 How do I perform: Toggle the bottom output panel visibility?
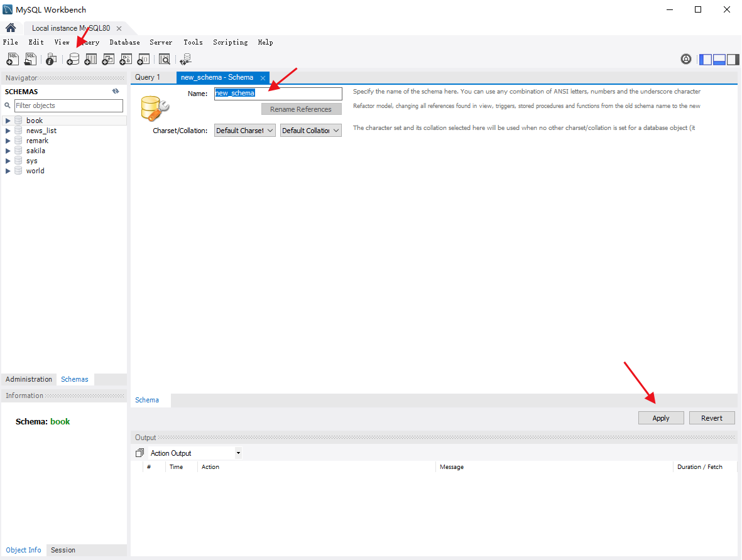719,59
